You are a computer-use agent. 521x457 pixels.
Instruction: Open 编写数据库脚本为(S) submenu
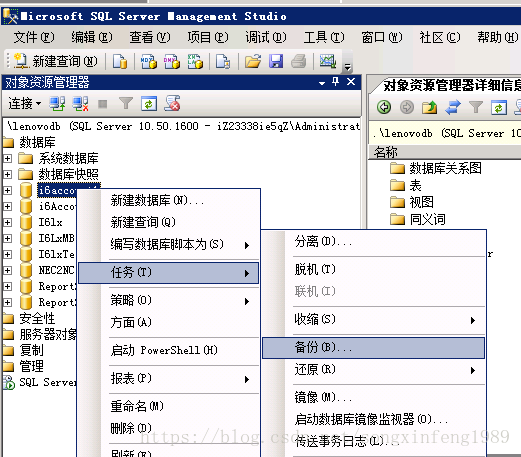[x=168, y=245]
